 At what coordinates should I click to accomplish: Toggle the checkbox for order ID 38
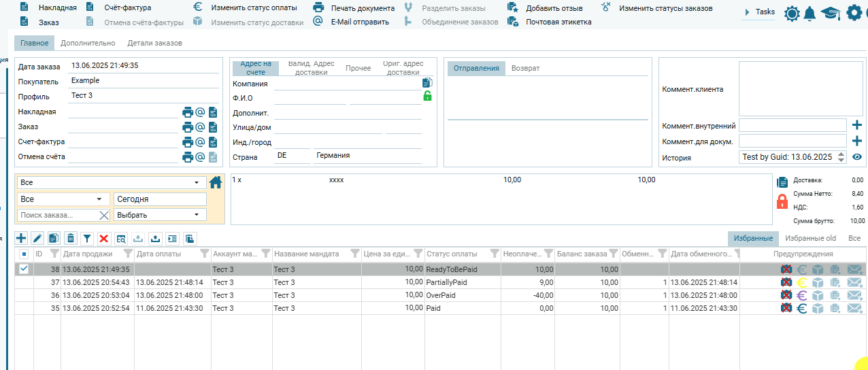[x=24, y=269]
